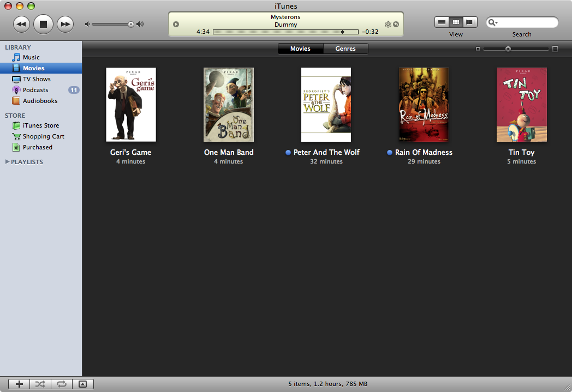
Task: Click the Geri's Game title
Action: click(x=130, y=152)
